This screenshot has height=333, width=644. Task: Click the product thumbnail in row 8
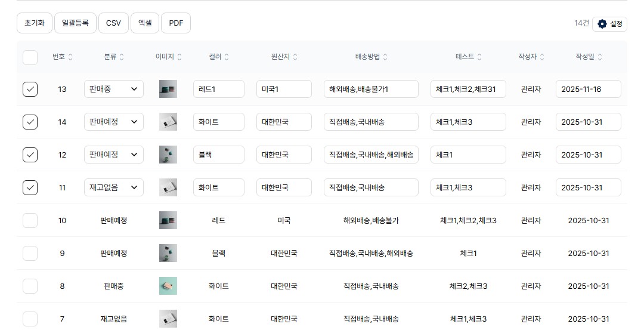pyautogui.click(x=168, y=286)
